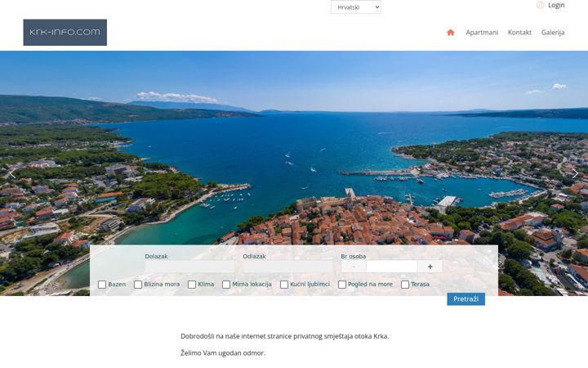The height and width of the screenshot is (368, 588).
Task: Show next slide with right carousel arrow
Action: pos(576,173)
